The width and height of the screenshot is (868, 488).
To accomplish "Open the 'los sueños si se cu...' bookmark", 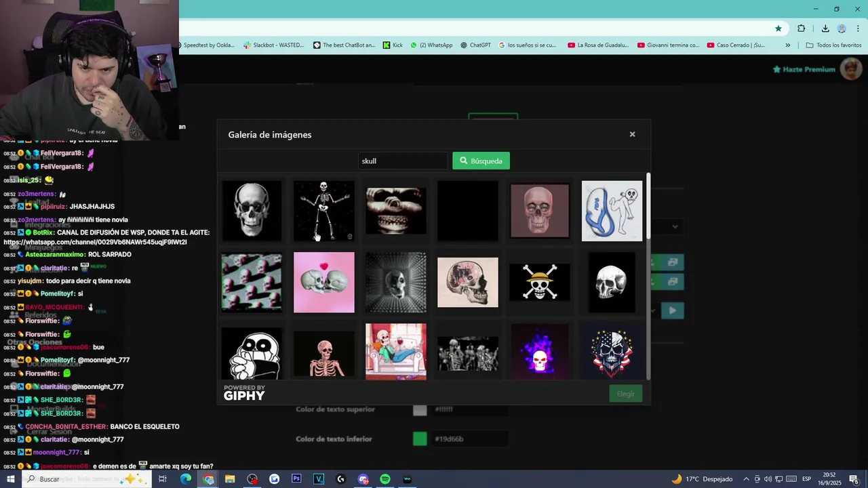I will 528,45.
